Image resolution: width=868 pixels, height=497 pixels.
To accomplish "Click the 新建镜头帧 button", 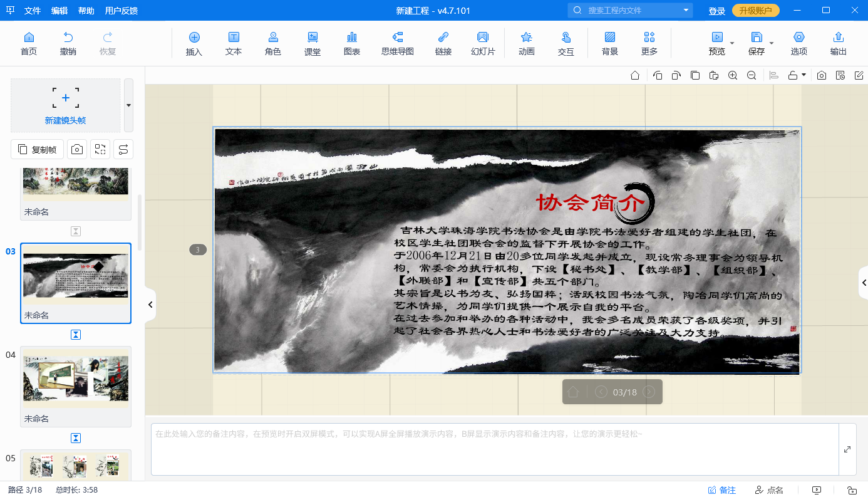I will click(x=65, y=105).
